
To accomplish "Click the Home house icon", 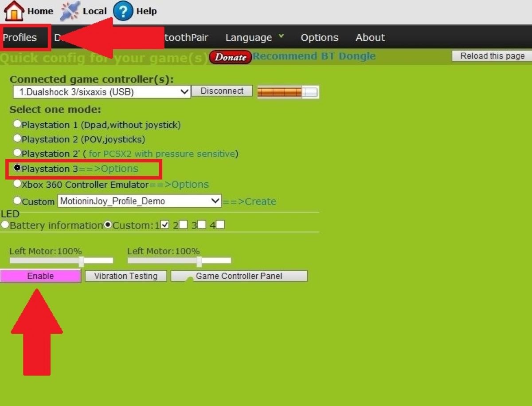I will 14,11.
